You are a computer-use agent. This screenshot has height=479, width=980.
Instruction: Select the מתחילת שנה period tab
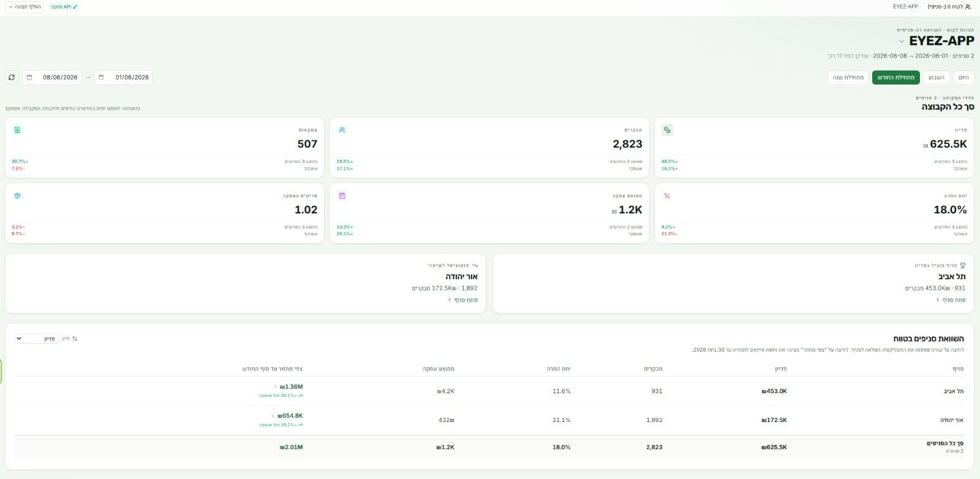point(848,77)
